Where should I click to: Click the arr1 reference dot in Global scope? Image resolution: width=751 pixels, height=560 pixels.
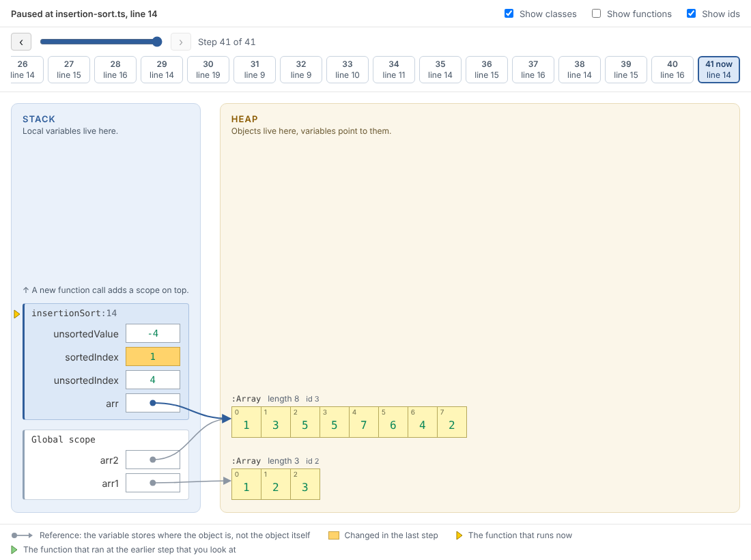coord(153,483)
